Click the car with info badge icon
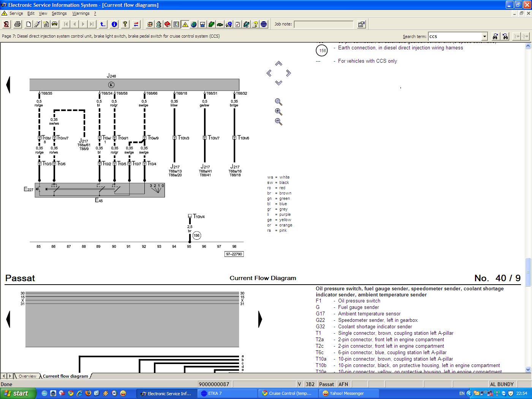 coord(229,24)
